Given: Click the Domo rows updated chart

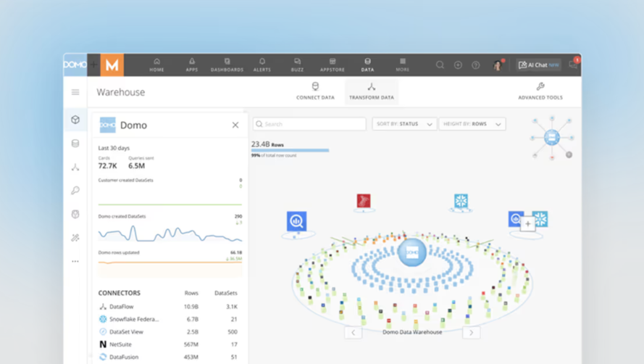Looking at the screenshot, I should (x=170, y=268).
